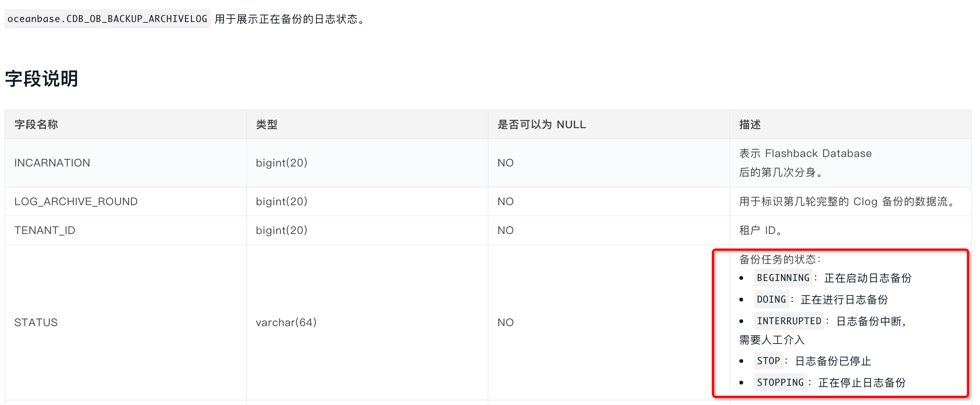Click the INTERRUPTED status code tag
This screenshot has width=980, height=405.
(x=789, y=321)
